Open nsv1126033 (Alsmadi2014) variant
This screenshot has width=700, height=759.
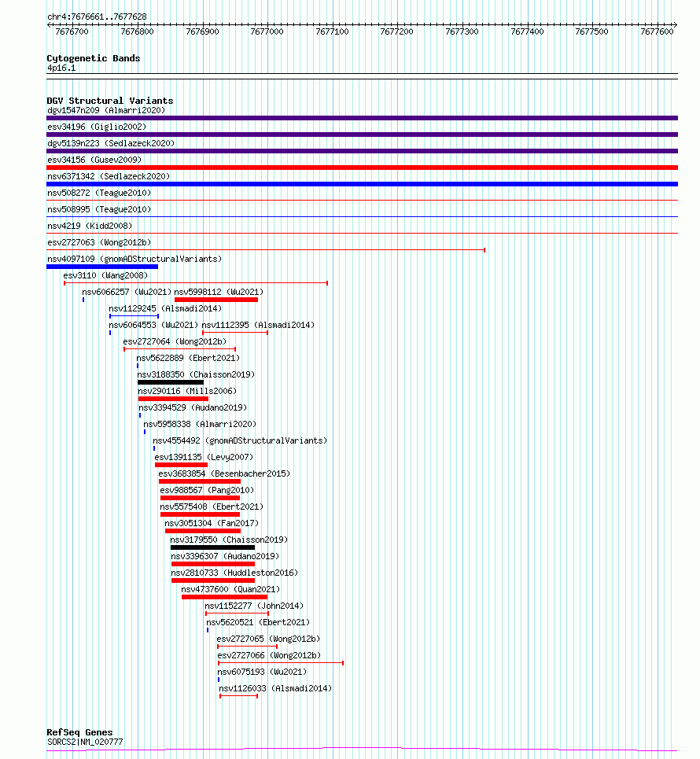coord(275,688)
